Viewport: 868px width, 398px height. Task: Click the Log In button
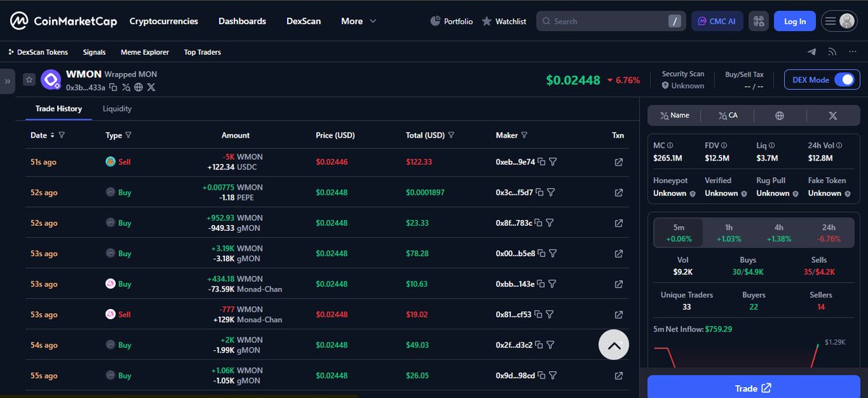pos(795,21)
